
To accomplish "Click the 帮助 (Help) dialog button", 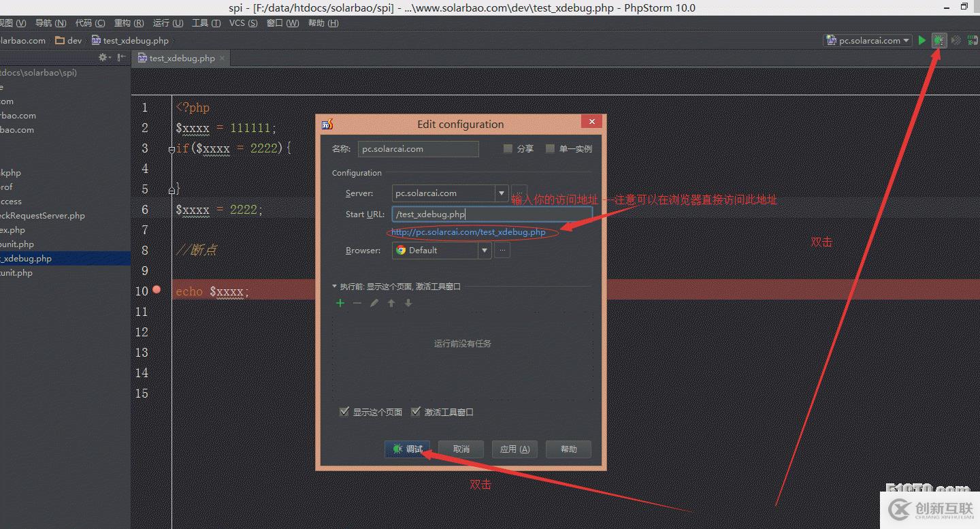I will tap(569, 449).
